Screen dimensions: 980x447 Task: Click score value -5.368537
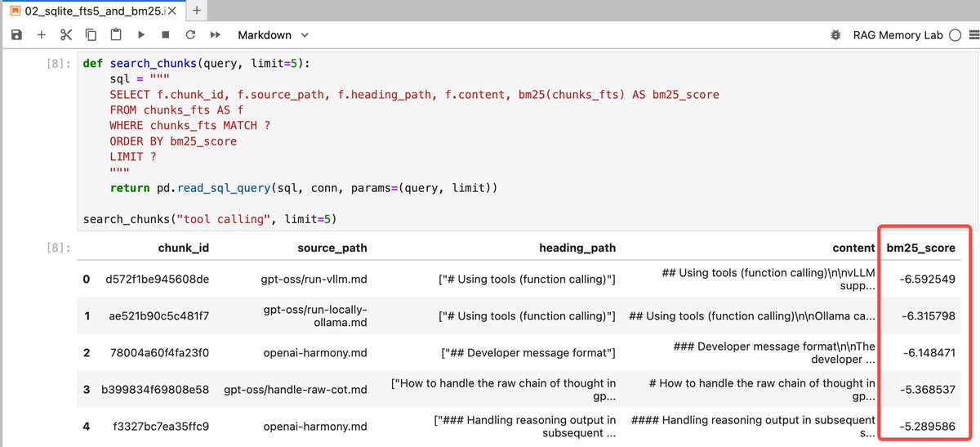pyautogui.click(x=926, y=390)
